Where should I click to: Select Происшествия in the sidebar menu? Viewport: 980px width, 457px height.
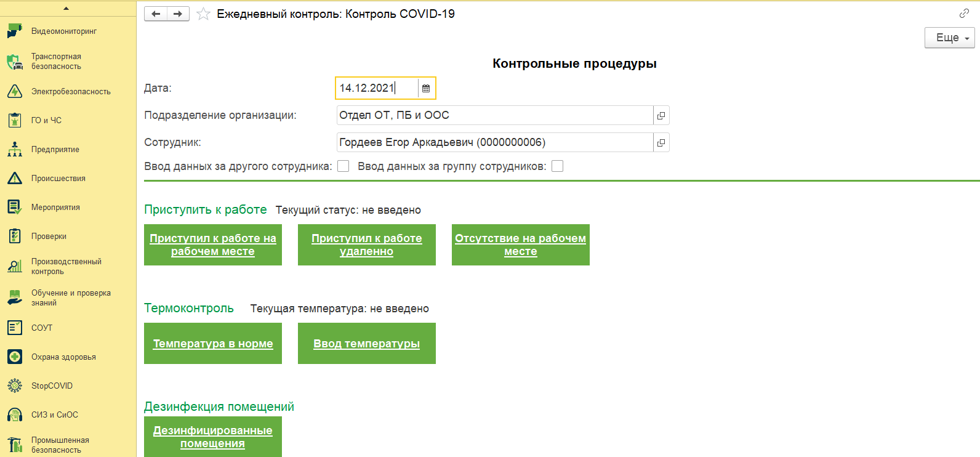tap(58, 179)
